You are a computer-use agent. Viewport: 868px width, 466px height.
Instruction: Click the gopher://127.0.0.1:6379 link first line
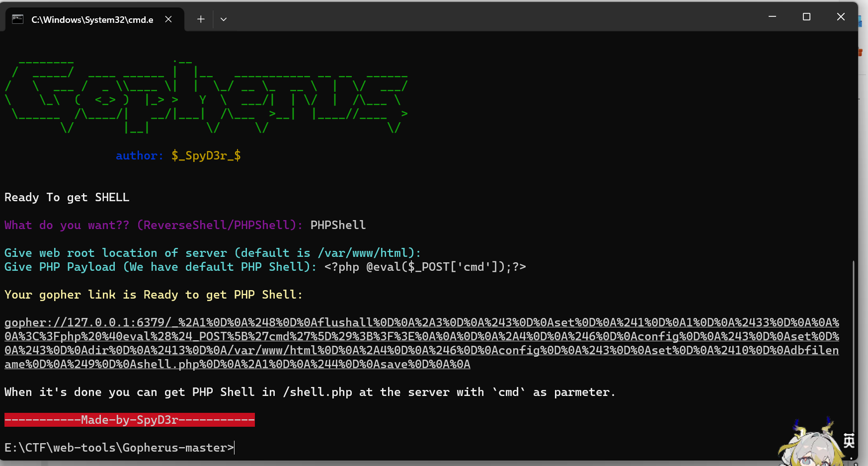coord(422,322)
